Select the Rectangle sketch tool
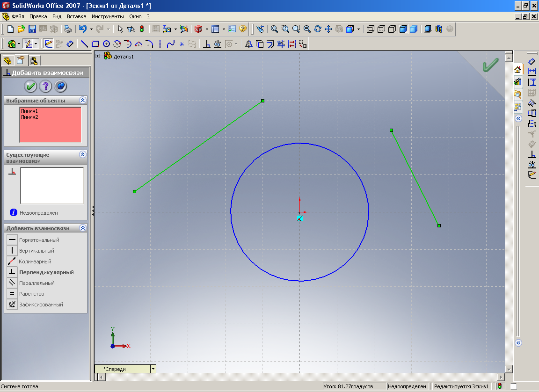The width and height of the screenshot is (539, 392). (95, 44)
